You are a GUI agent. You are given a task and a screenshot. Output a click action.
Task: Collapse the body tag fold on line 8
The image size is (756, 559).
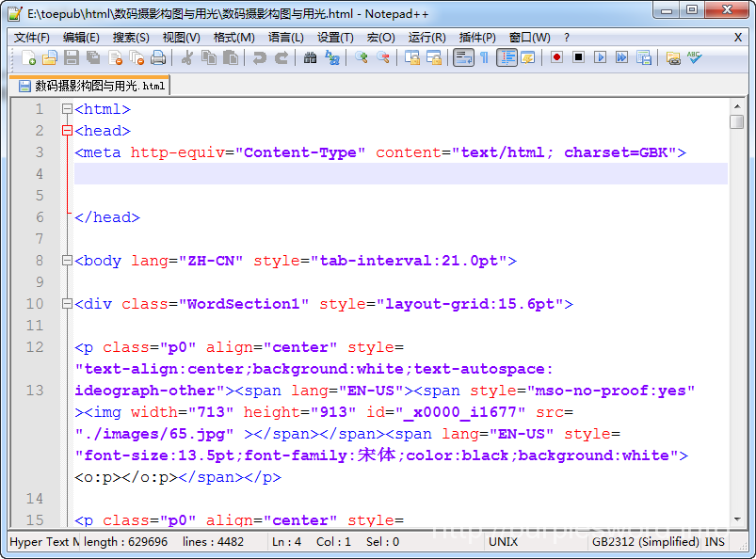click(x=67, y=261)
